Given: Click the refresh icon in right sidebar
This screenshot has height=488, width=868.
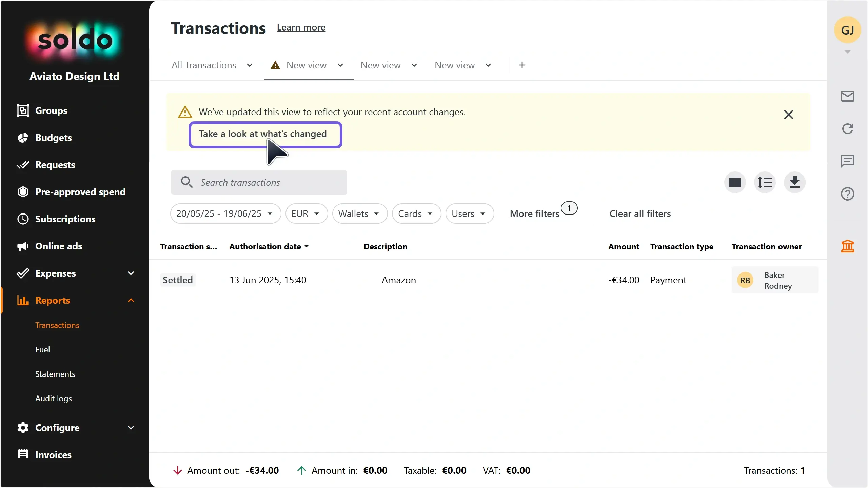Looking at the screenshot, I should (x=847, y=129).
